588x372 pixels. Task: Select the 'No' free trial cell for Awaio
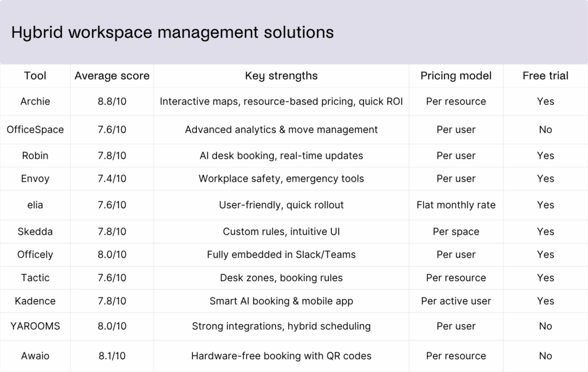click(x=545, y=355)
